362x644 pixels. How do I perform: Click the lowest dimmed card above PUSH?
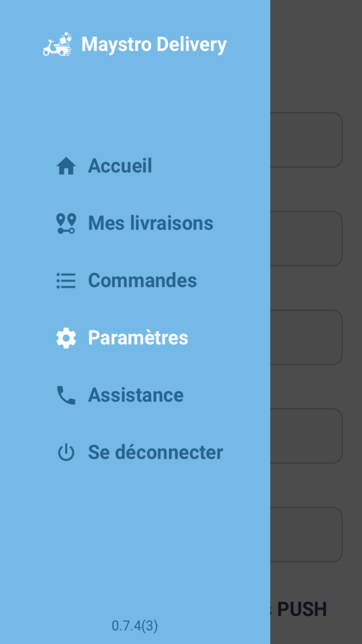pyautogui.click(x=306, y=534)
